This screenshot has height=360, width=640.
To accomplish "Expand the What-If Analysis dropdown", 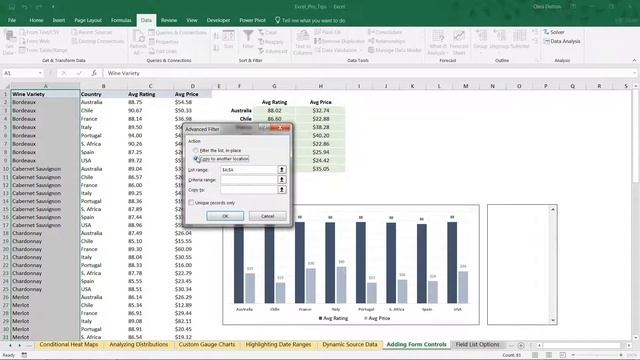I will click(447, 53).
